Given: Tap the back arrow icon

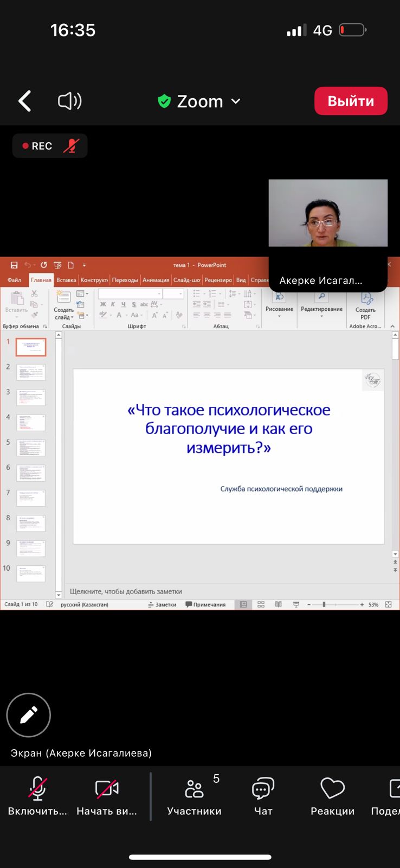Looking at the screenshot, I should tap(25, 101).
